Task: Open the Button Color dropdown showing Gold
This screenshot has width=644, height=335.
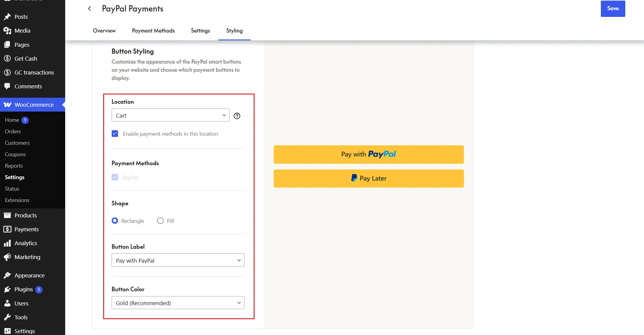Action: click(178, 303)
